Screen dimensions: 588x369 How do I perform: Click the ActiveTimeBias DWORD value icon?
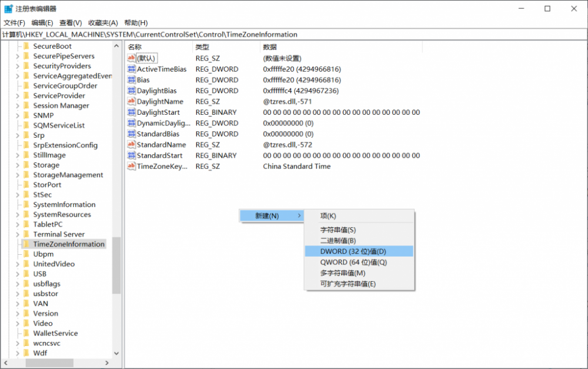[132, 69]
